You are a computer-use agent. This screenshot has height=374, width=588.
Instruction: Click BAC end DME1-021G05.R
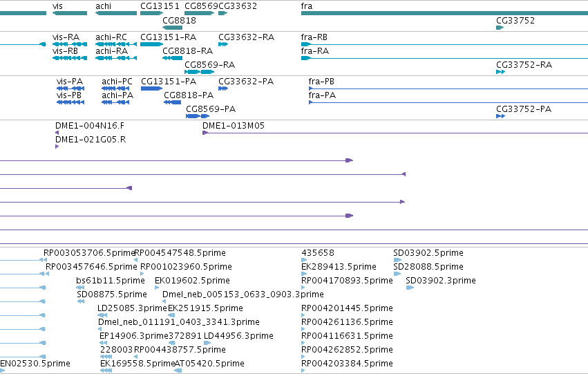[91, 140]
